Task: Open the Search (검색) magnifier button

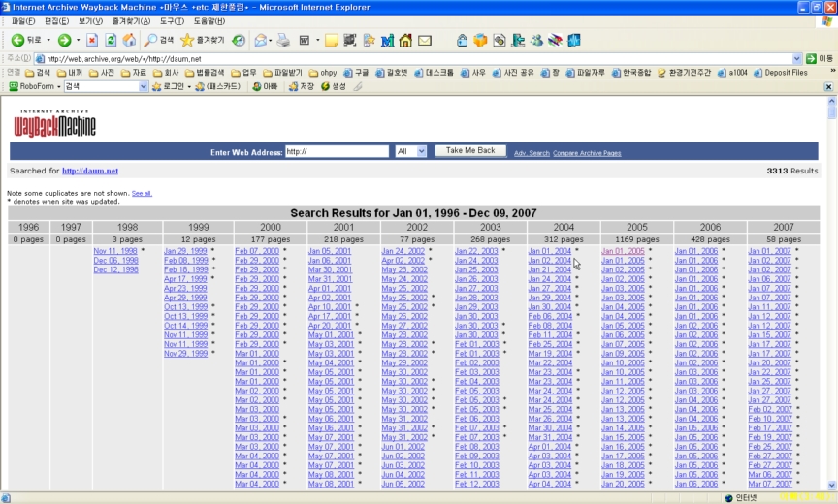Action: 159,40
